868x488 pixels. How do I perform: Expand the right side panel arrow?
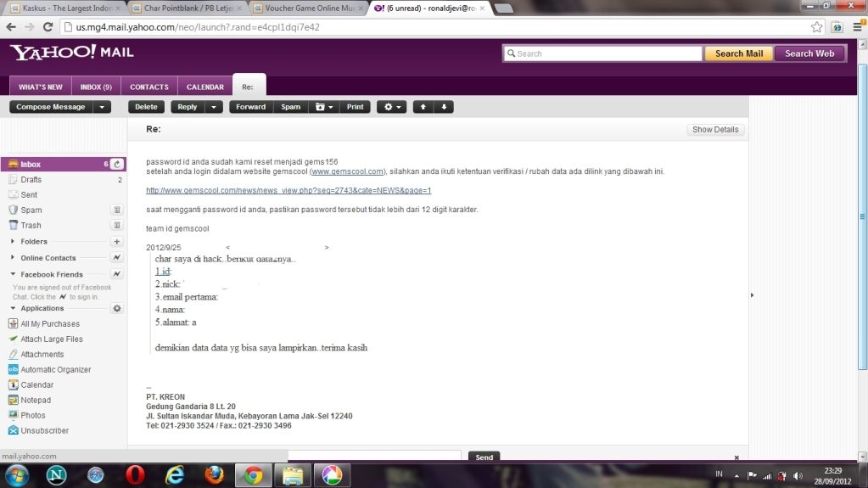click(752, 295)
